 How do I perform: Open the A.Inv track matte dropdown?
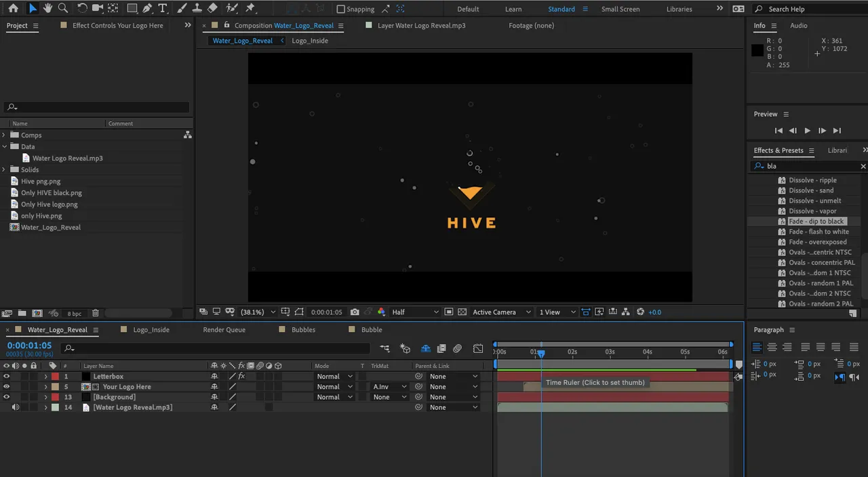tap(389, 387)
